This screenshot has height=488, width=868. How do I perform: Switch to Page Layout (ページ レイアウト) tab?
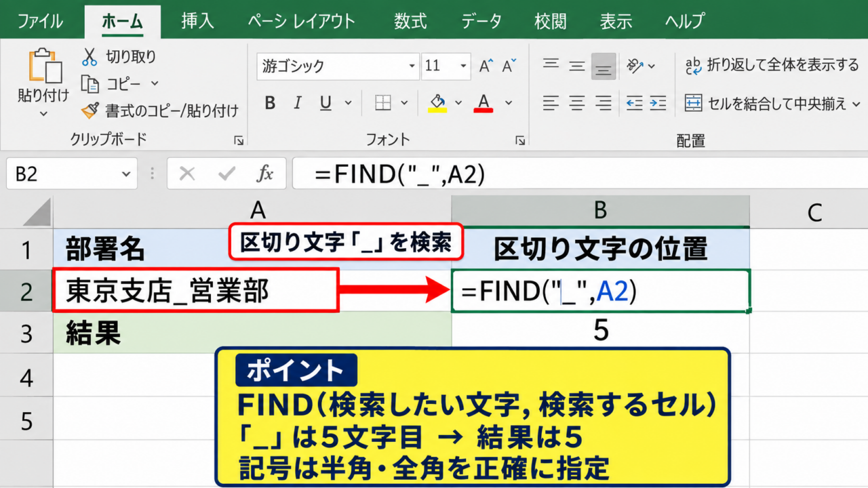(x=301, y=21)
